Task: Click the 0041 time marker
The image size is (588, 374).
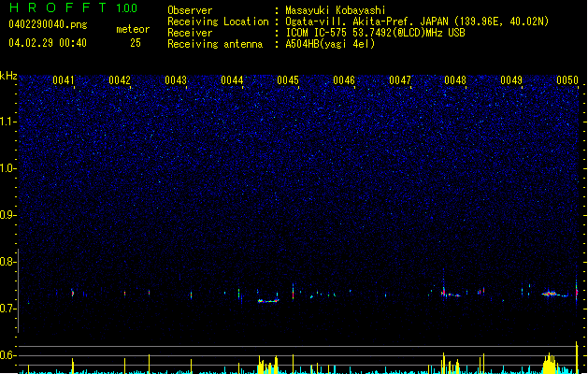Action: click(64, 80)
